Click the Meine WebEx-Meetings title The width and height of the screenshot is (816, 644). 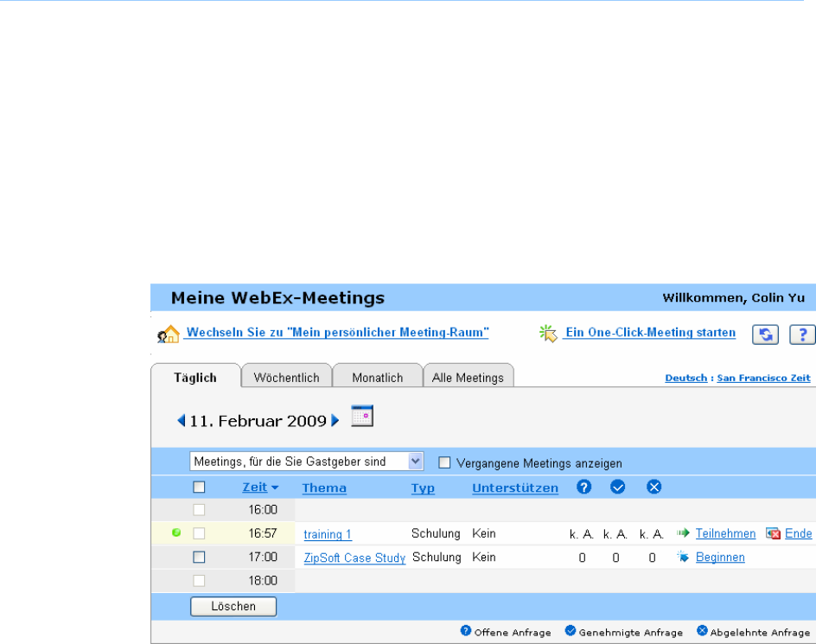[x=277, y=297]
